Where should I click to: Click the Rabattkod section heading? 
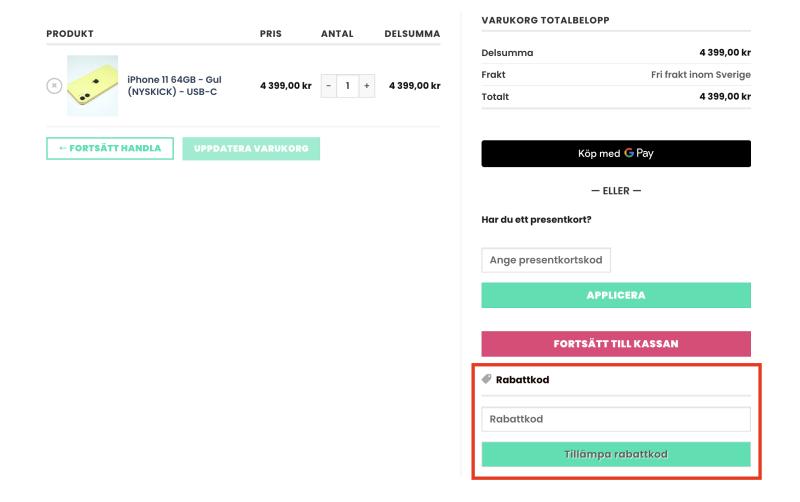tap(522, 380)
